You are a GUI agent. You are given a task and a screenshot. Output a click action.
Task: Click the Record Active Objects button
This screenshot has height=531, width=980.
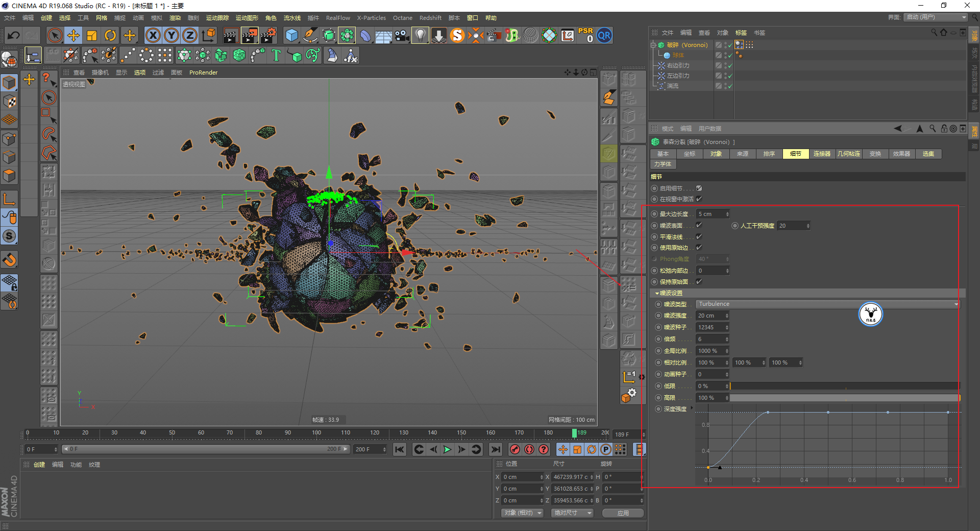point(515,449)
